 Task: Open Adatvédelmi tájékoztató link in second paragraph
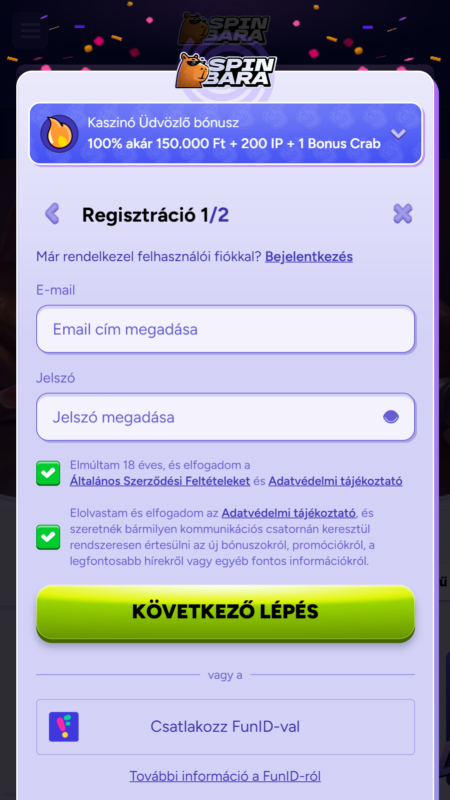point(288,512)
